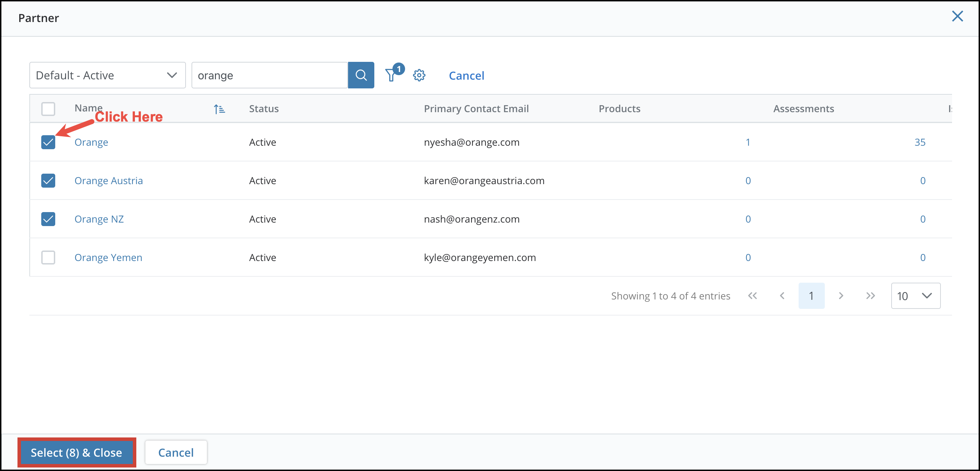The image size is (980, 471).
Task: Open Products count 0 for Orange Yemen
Action: [x=748, y=258]
